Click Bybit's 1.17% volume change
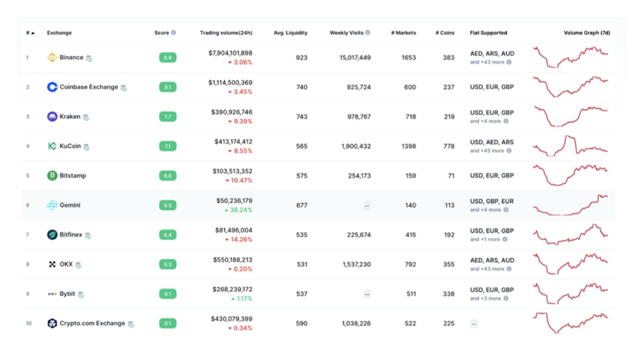This screenshot has height=364, width=642. [x=242, y=299]
